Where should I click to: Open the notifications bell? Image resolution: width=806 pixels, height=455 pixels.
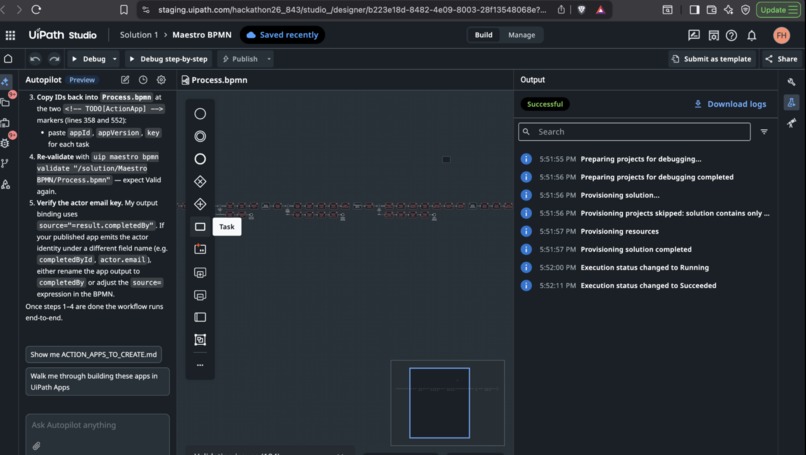752,35
